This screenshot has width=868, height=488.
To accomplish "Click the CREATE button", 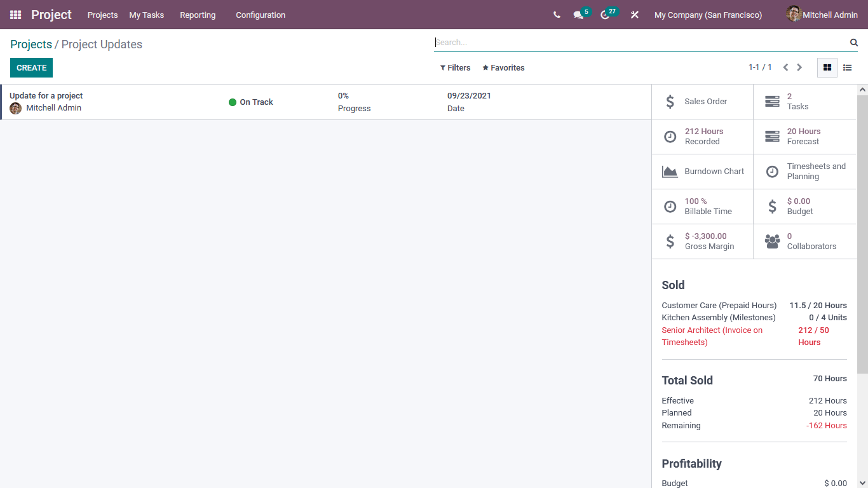I will pos(31,68).
